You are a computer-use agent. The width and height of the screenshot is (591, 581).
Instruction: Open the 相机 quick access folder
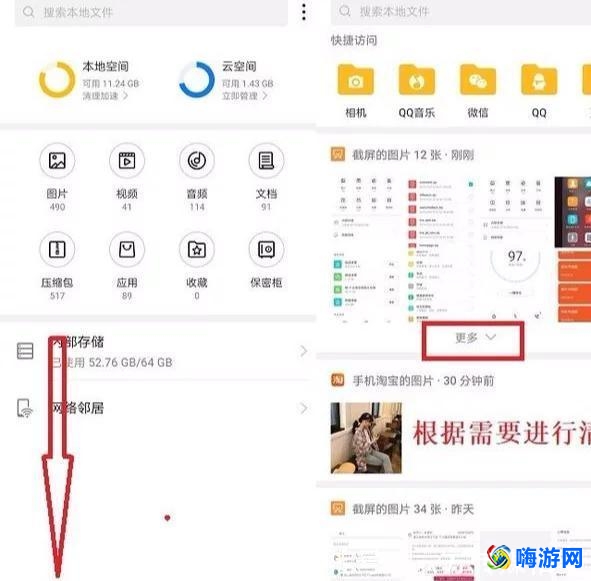355,80
